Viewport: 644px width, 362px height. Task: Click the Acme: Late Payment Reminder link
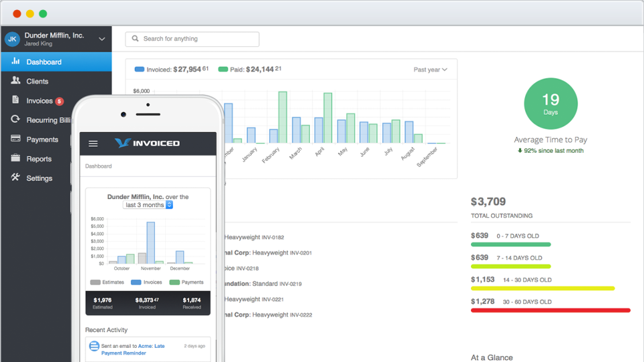click(x=133, y=350)
